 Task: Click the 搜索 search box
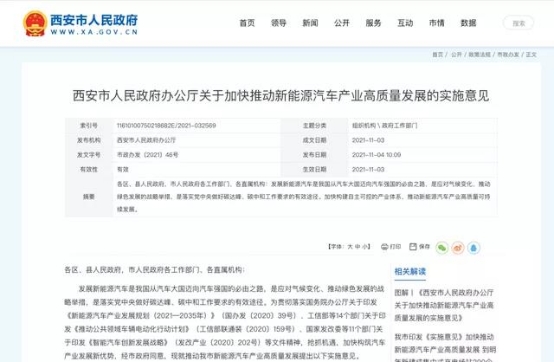click(x=518, y=23)
